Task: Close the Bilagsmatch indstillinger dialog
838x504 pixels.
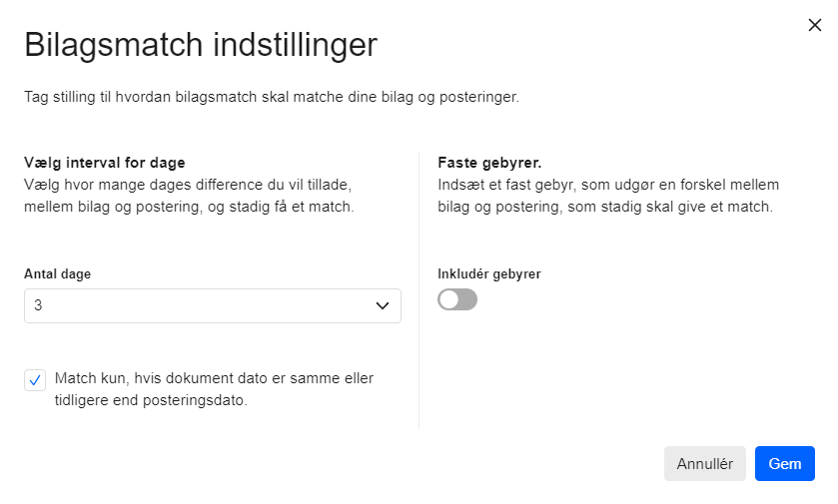Action: [x=814, y=25]
